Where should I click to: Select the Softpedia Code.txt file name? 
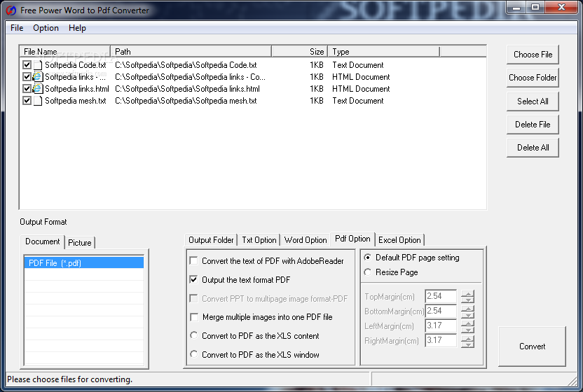[76, 65]
